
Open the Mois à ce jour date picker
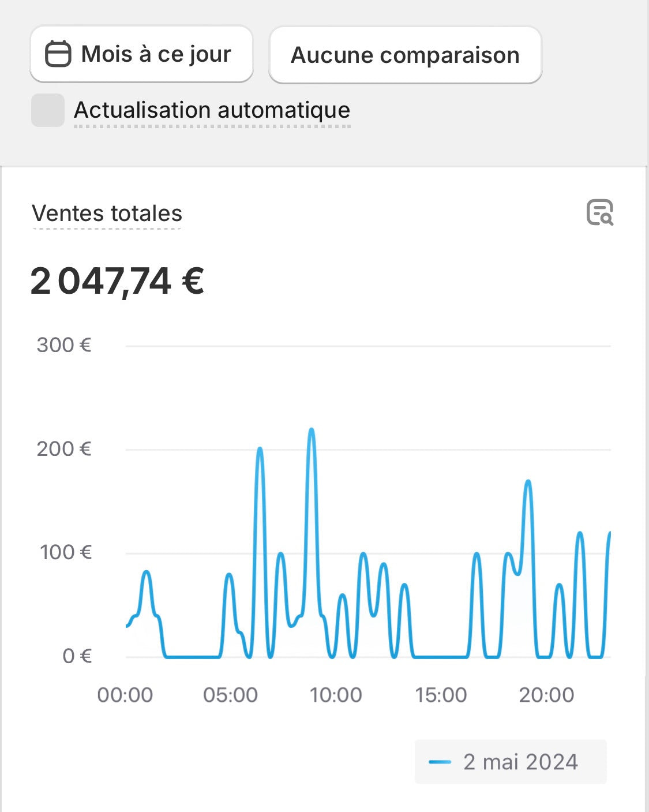[141, 54]
